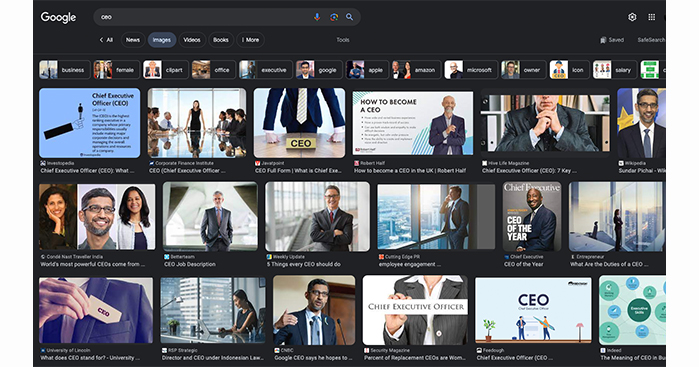Filter results by clipart chip
Screen dimensions: 699x367
coord(165,70)
